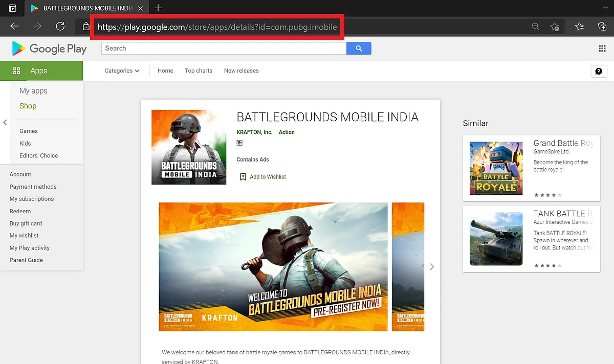614x364 pixels.
Task: Open the favorites list icon
Action: tap(579, 27)
